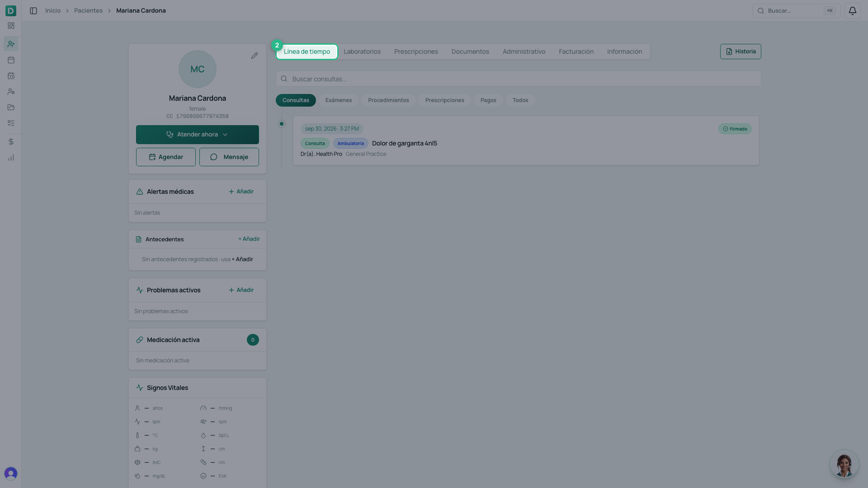The image size is (868, 488).
Task: Edit patient profile with pencil icon
Action: [x=255, y=56]
